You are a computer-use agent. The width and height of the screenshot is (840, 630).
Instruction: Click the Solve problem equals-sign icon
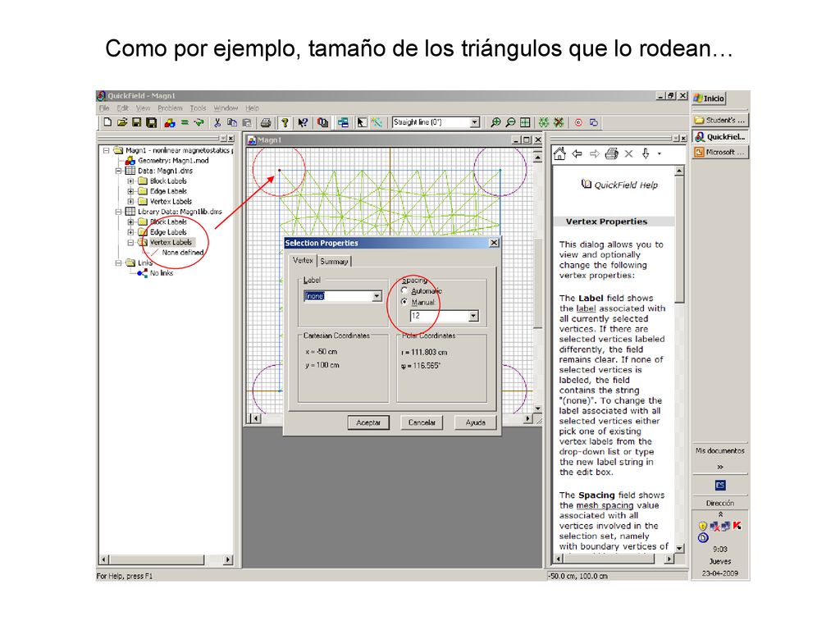click(x=185, y=122)
